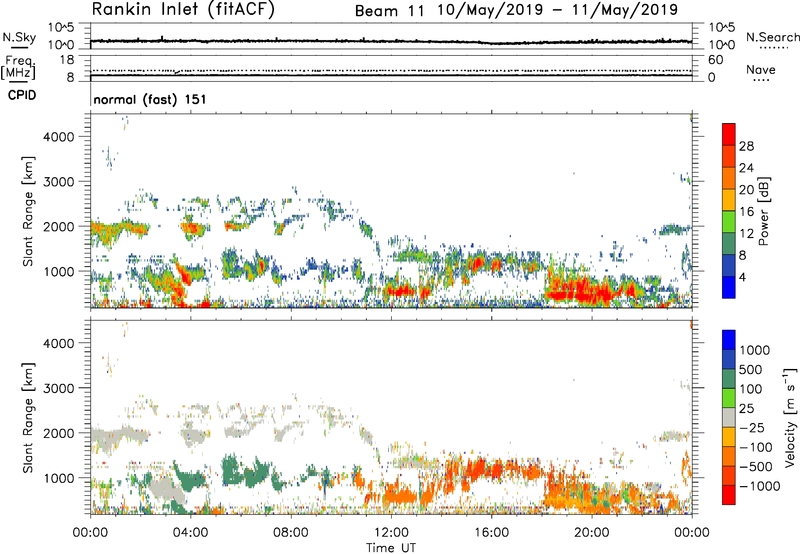This screenshot has height=554, width=800.
Task: Click the '12:00' time axis label
Action: pyautogui.click(x=391, y=533)
